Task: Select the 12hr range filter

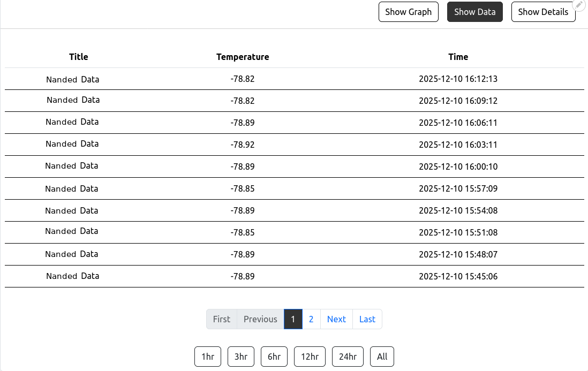Action: pos(310,357)
